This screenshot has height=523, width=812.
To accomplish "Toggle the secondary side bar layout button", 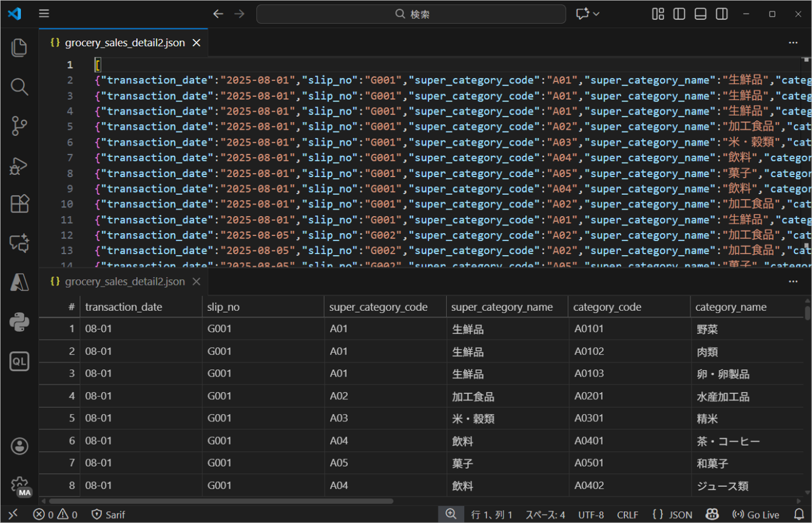I will click(x=722, y=14).
